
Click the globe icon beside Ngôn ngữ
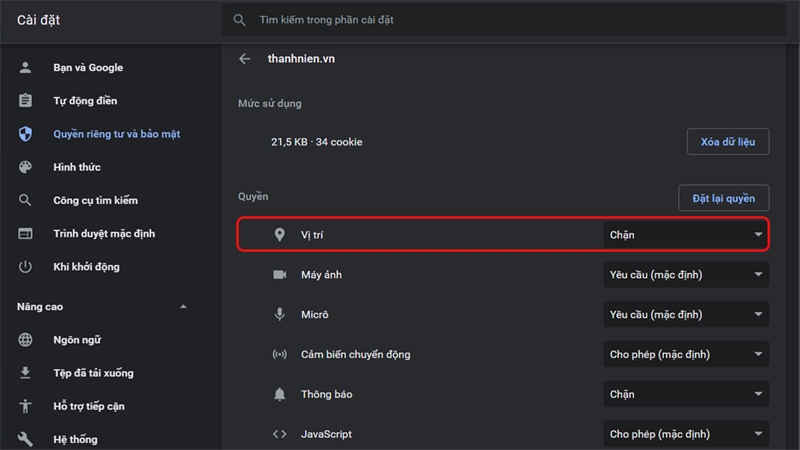pyautogui.click(x=26, y=340)
